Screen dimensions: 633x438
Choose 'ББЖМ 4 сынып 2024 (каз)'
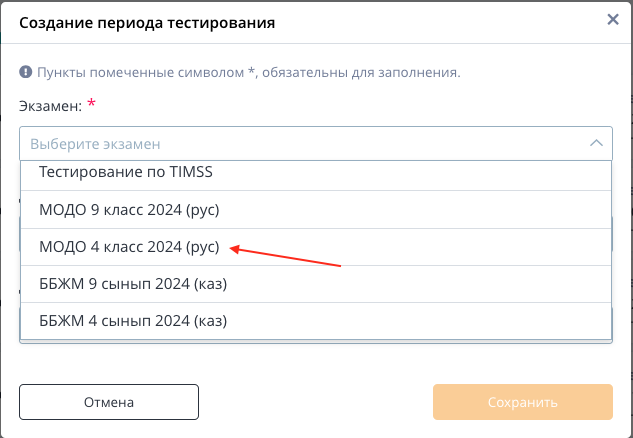click(316, 321)
